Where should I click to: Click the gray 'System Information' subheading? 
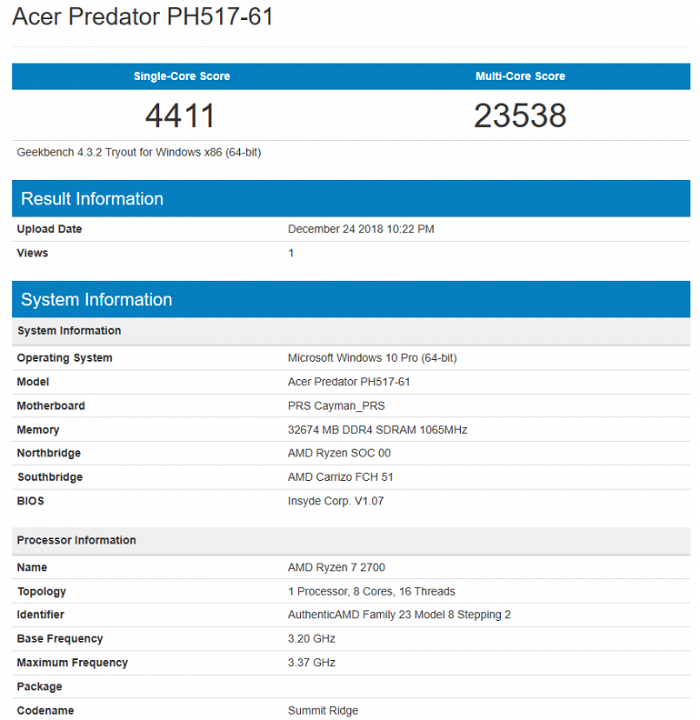click(x=351, y=331)
